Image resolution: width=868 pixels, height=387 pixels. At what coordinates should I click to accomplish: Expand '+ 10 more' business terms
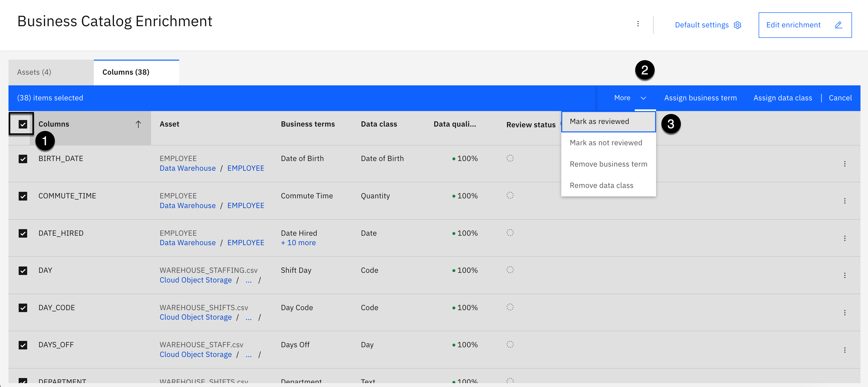[x=298, y=243]
